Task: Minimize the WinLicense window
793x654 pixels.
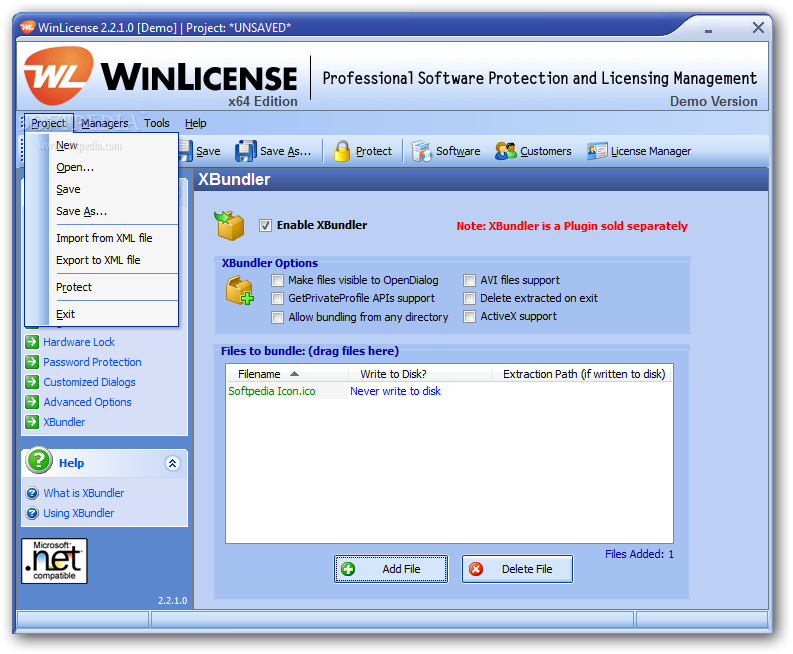Action: (x=709, y=30)
